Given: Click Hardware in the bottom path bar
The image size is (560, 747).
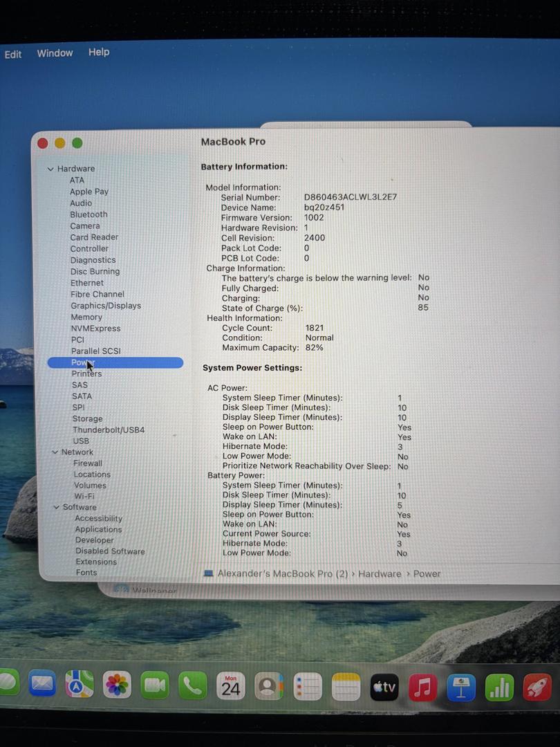Looking at the screenshot, I should pos(380,573).
